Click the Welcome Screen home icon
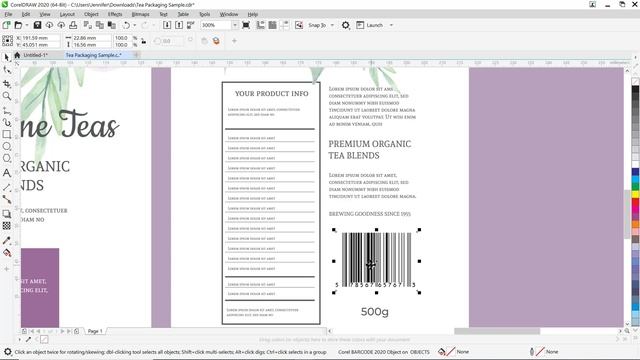640x360 pixels. pyautogui.click(x=17, y=55)
